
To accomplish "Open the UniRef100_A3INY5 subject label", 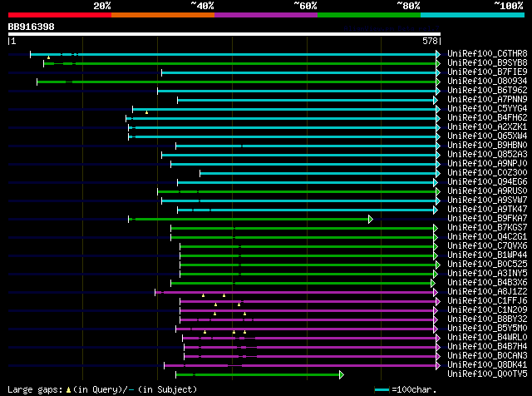I will 487,274.
